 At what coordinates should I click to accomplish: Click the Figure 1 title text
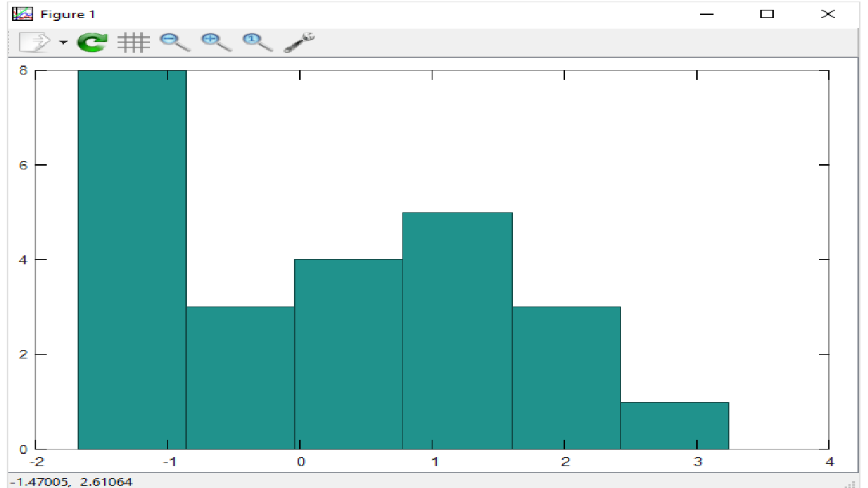tap(68, 14)
